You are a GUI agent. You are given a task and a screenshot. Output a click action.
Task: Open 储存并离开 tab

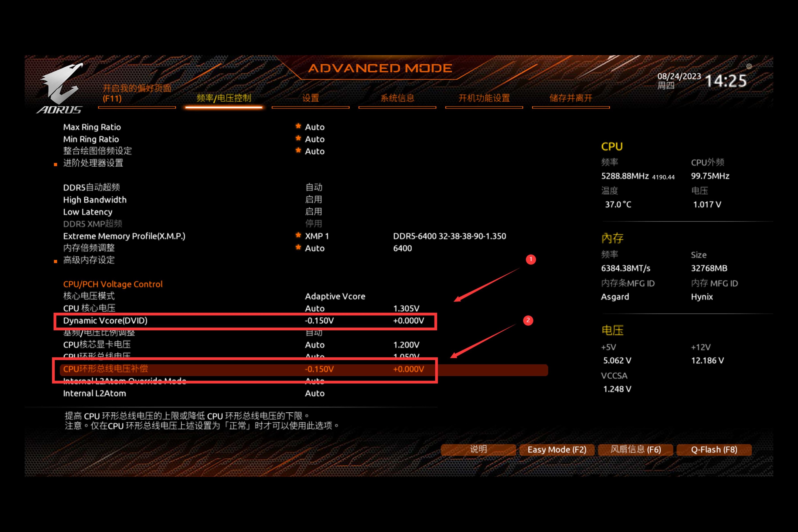click(x=571, y=98)
